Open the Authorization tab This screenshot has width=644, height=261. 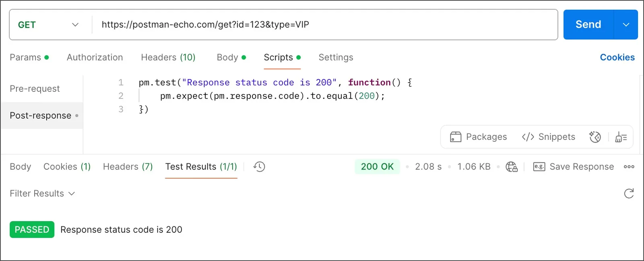point(95,57)
